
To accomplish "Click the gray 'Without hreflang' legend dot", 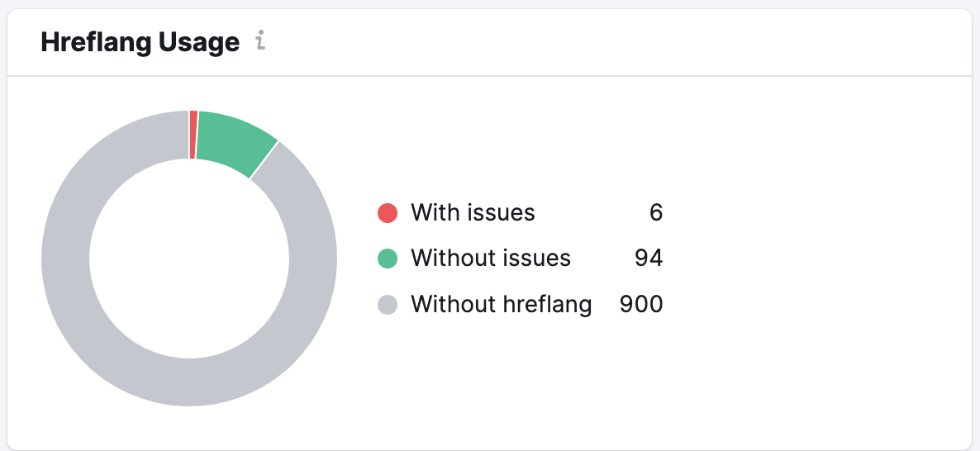I will tap(388, 305).
